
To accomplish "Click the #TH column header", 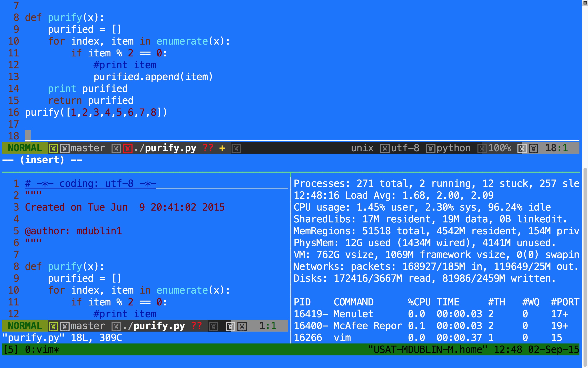I will point(496,302).
